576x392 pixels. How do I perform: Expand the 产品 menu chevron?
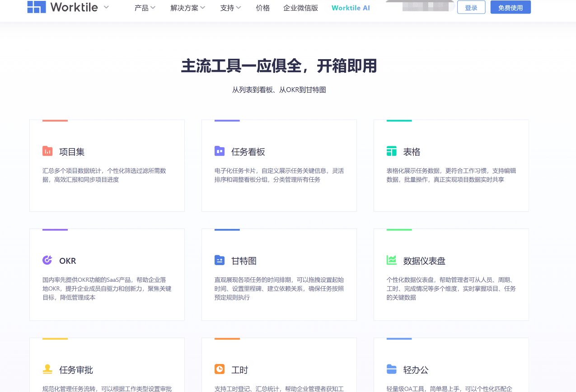153,8
